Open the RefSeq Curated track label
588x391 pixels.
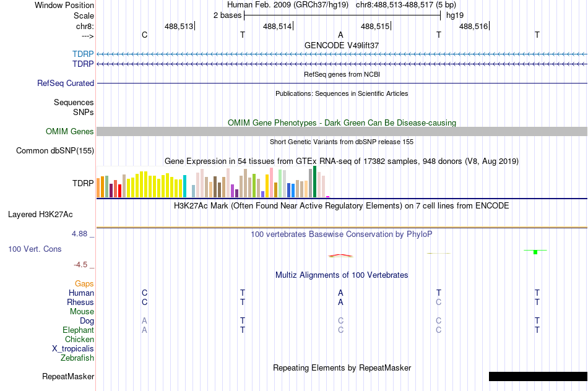click(x=66, y=84)
